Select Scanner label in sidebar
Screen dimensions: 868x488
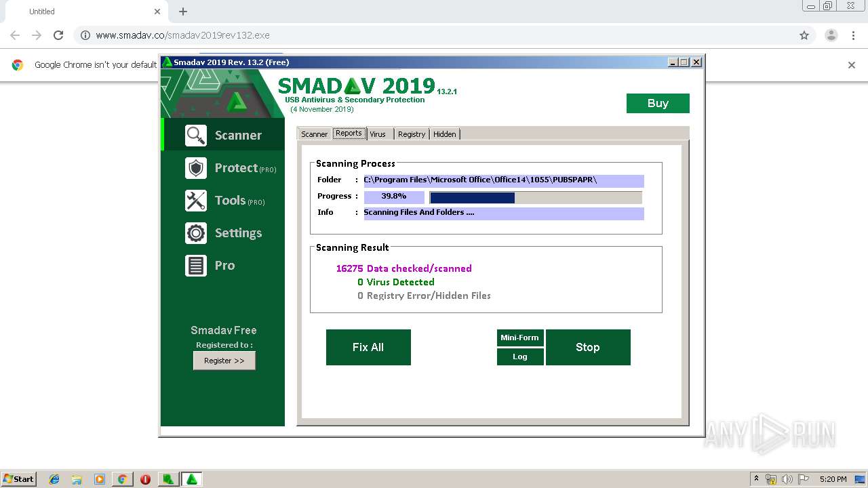pyautogui.click(x=238, y=136)
